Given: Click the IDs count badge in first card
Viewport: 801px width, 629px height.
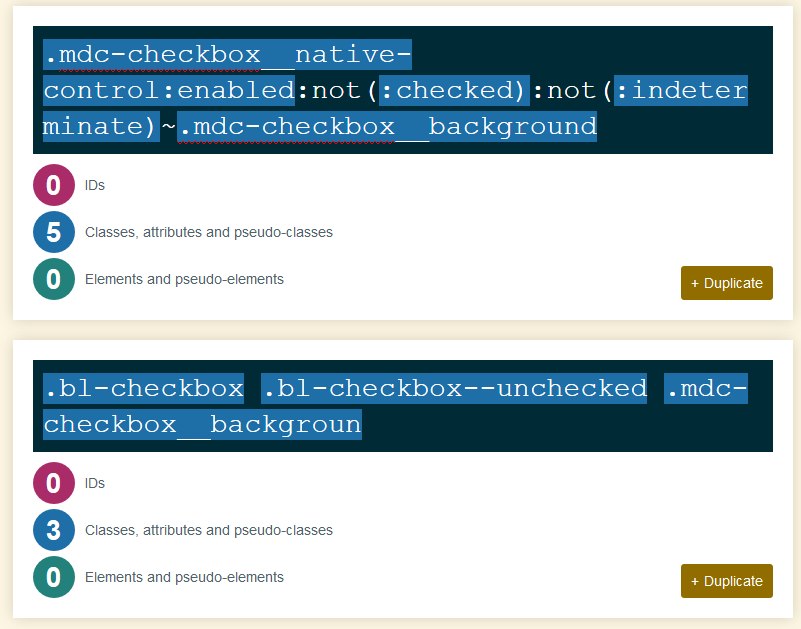Looking at the screenshot, I should click(54, 185).
